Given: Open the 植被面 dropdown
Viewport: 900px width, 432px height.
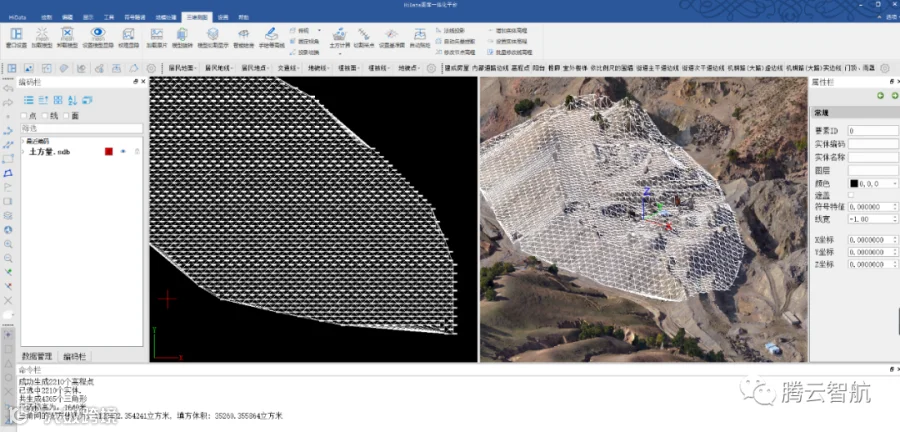Looking at the screenshot, I should [348, 68].
